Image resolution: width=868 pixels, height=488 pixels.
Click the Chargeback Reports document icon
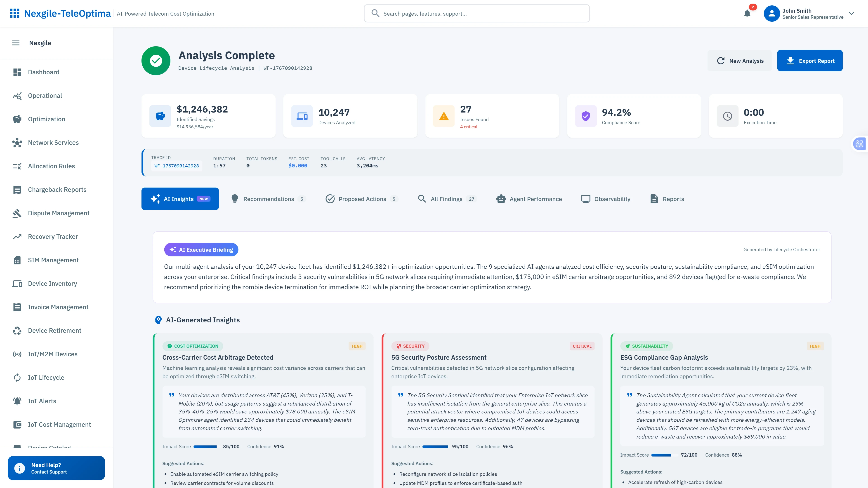(17, 190)
